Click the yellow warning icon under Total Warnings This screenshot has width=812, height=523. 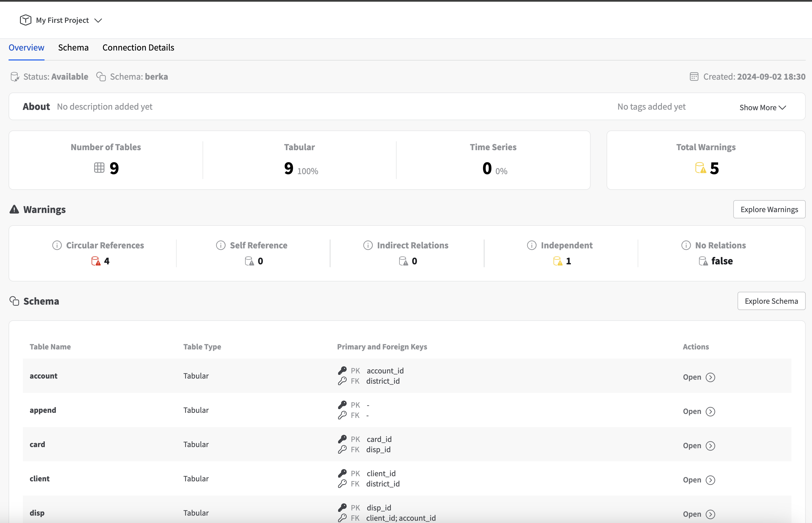[700, 168]
